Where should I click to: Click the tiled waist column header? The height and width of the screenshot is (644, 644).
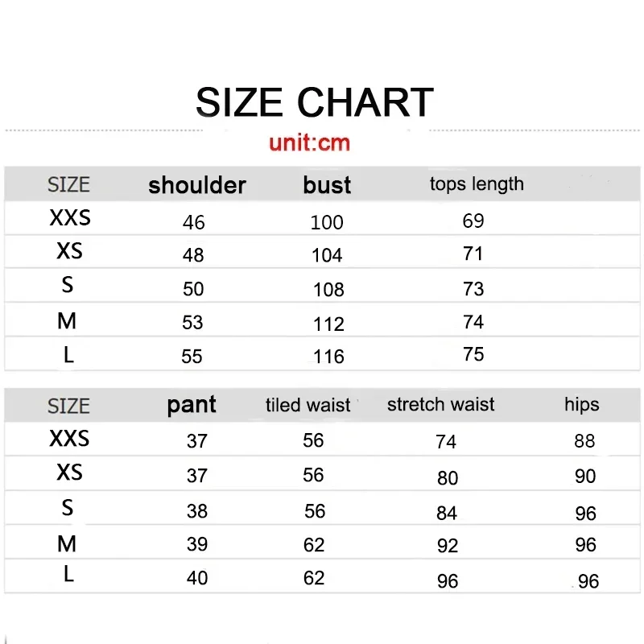coord(308,406)
